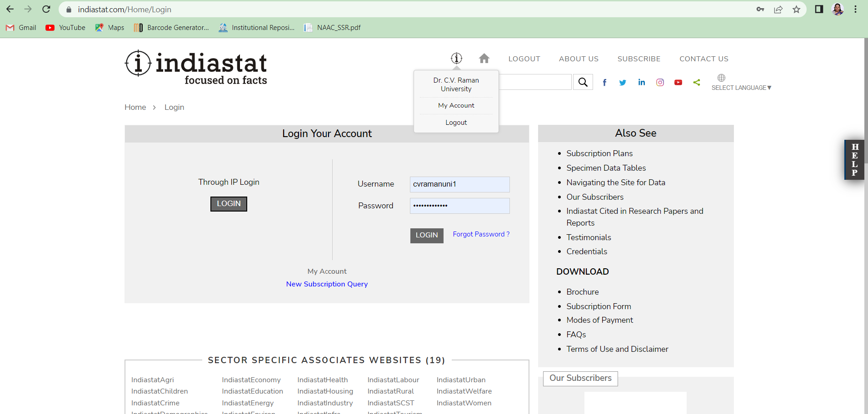Click the LOGIN button under Through IP Login

tap(229, 204)
